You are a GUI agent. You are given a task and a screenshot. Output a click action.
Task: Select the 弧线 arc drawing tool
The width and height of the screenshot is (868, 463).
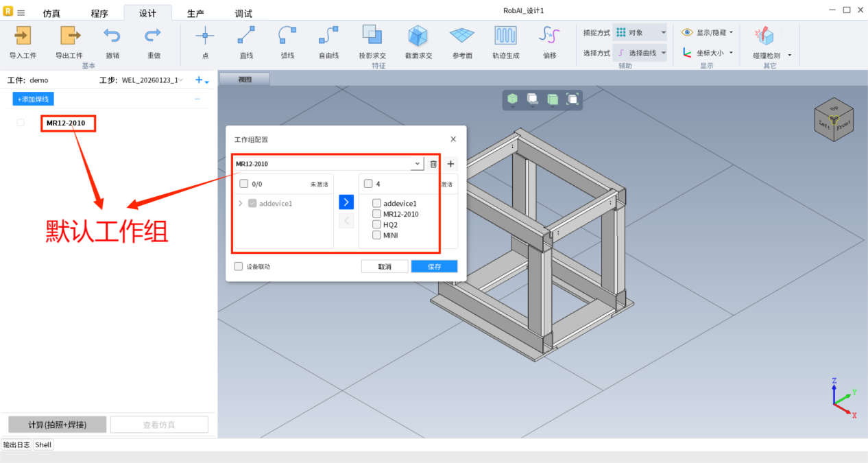pyautogui.click(x=287, y=36)
